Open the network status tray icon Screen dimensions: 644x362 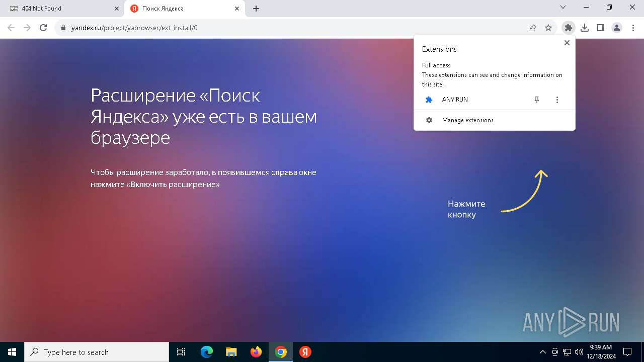pyautogui.click(x=567, y=352)
